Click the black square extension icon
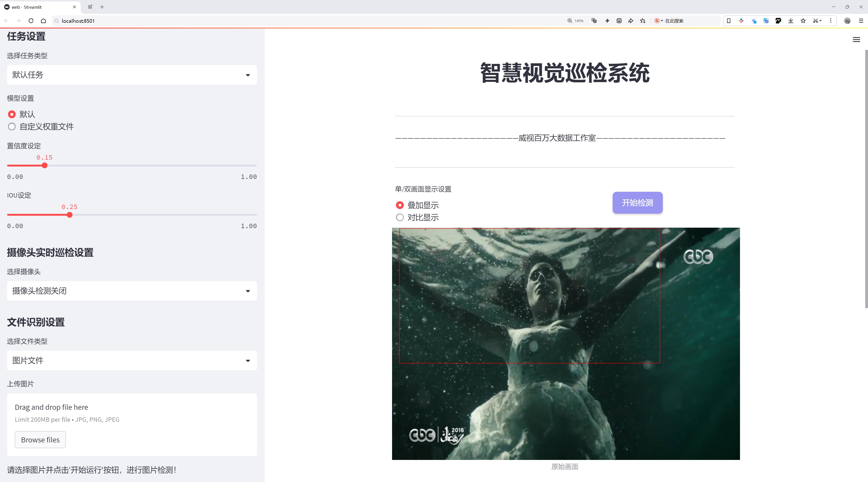The image size is (868, 482). point(778,21)
